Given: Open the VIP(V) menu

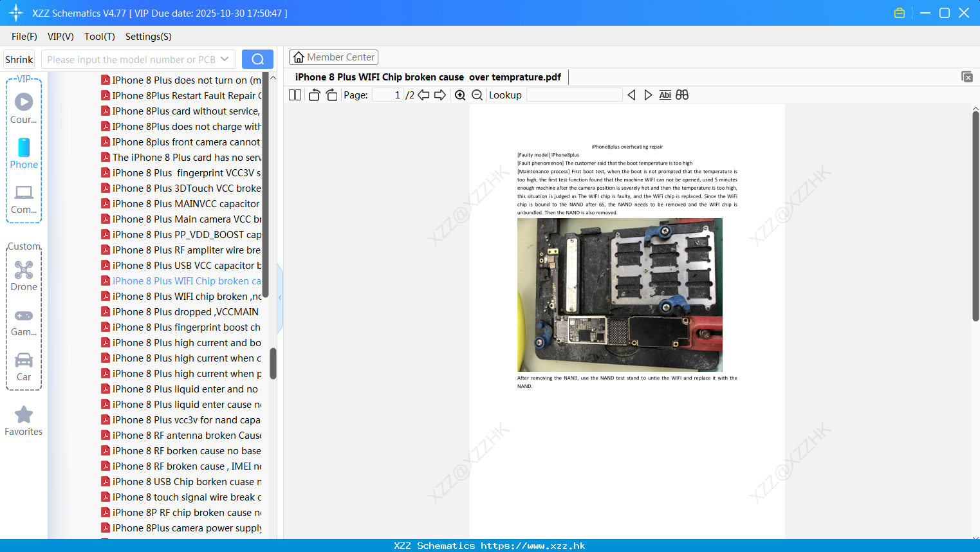Looking at the screenshot, I should point(60,37).
